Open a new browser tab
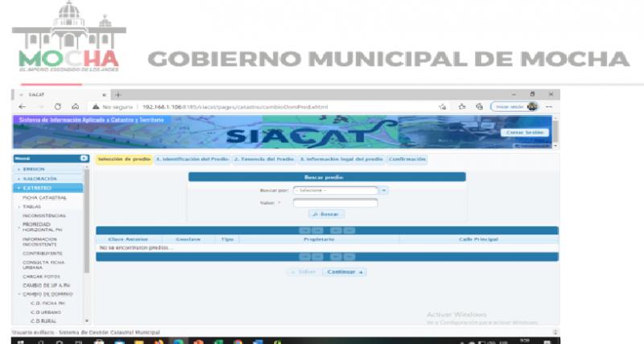The image size is (644, 344). coord(118,94)
